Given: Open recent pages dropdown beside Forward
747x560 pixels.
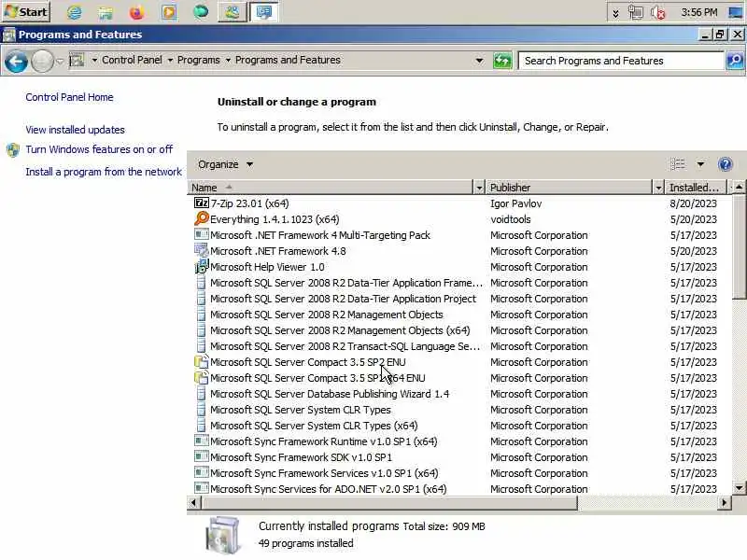Looking at the screenshot, I should [60, 61].
